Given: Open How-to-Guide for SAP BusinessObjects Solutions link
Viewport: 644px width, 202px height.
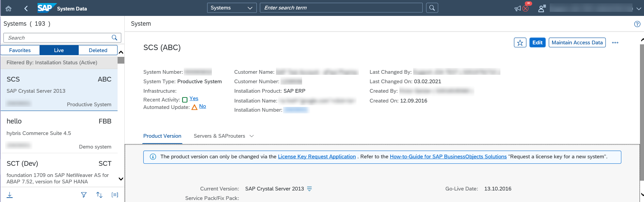Looking at the screenshot, I should pyautogui.click(x=448, y=157).
